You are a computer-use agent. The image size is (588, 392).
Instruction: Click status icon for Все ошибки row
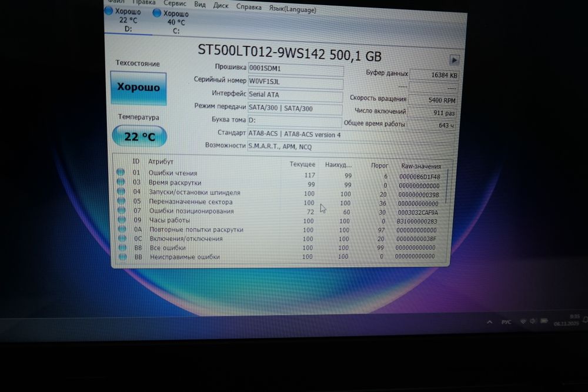point(123,247)
